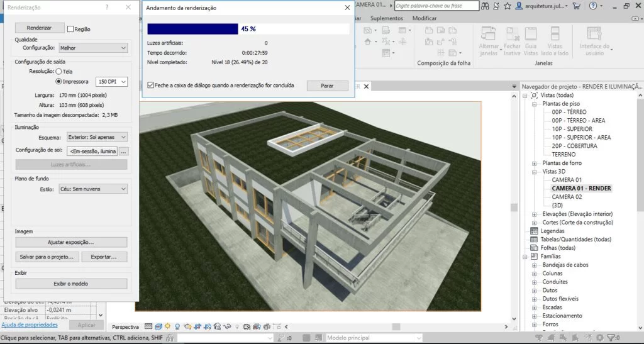Click the pin icon next to Legendas in project browser

pyautogui.click(x=534, y=231)
